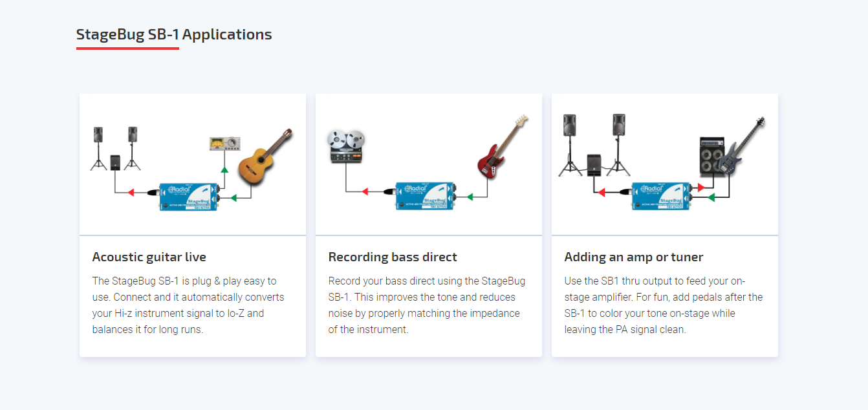Click the red arrow connector in Recording bass diagram
The width and height of the screenshot is (868, 410).
pos(365,191)
